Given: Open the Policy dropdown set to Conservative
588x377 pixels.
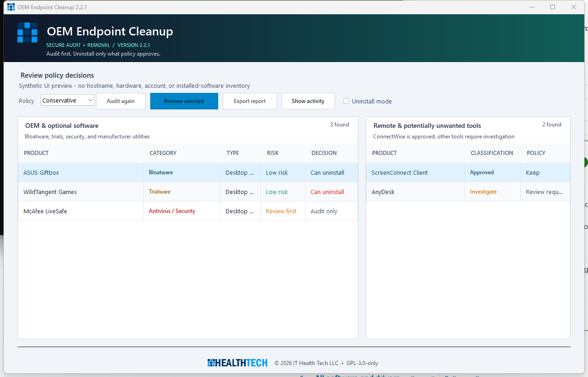Looking at the screenshot, I should pos(68,100).
